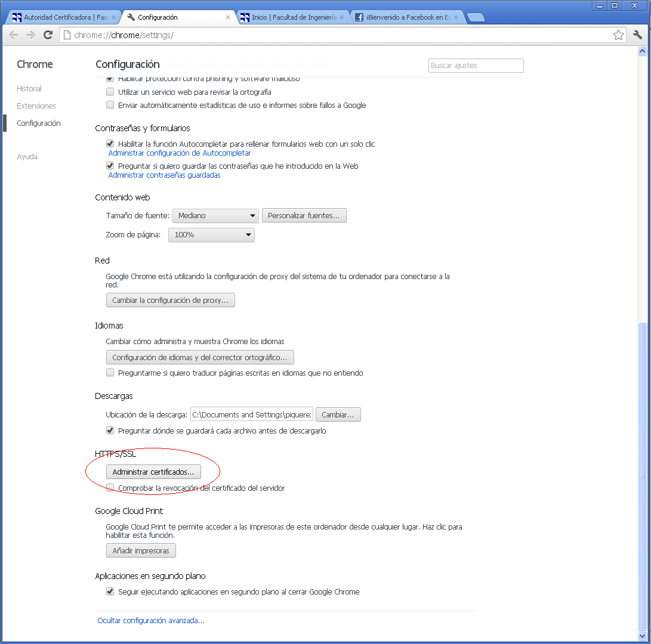This screenshot has width=651, height=644.
Task: Click the forward navigation arrow
Action: point(30,35)
